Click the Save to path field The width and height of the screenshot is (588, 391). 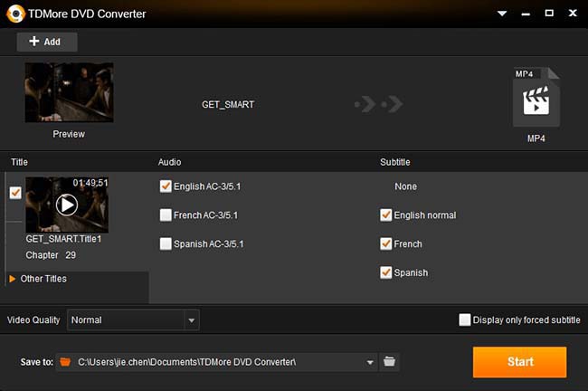(x=217, y=362)
